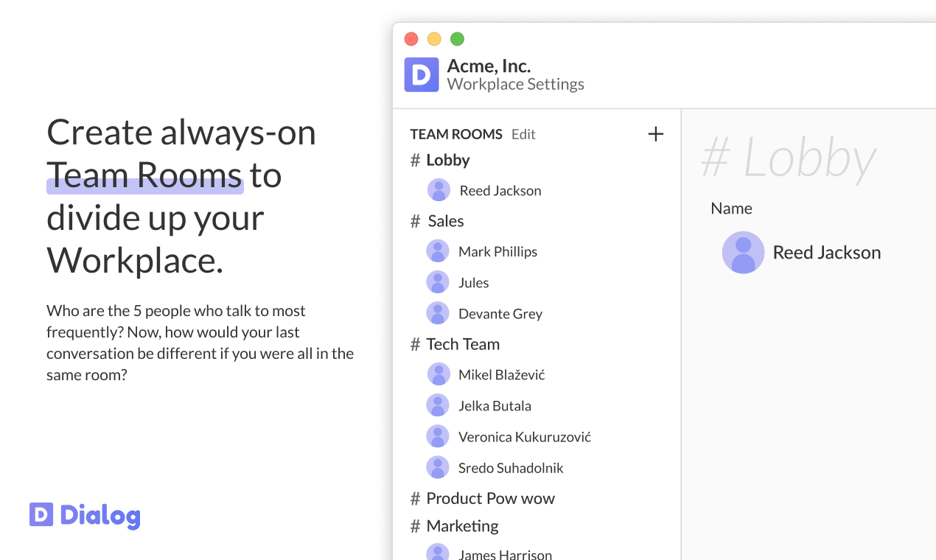The height and width of the screenshot is (560, 936).
Task: Select the name Reed Jackson in the sidebar
Action: click(x=500, y=191)
